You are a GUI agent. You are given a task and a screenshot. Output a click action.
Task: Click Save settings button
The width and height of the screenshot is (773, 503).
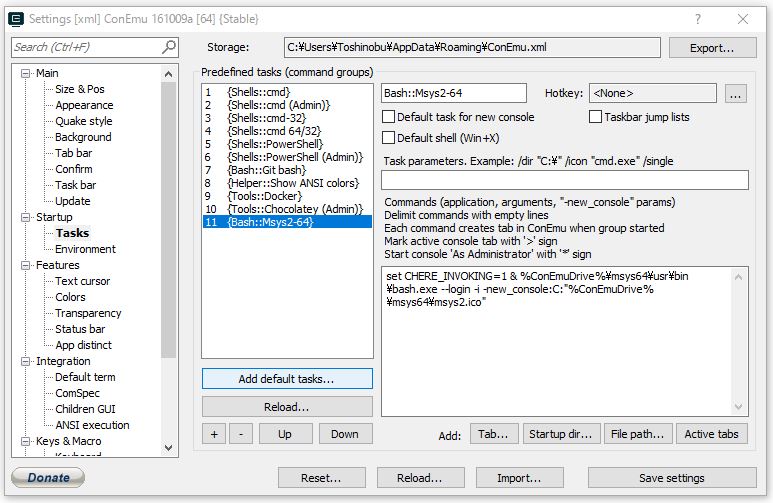(x=672, y=478)
